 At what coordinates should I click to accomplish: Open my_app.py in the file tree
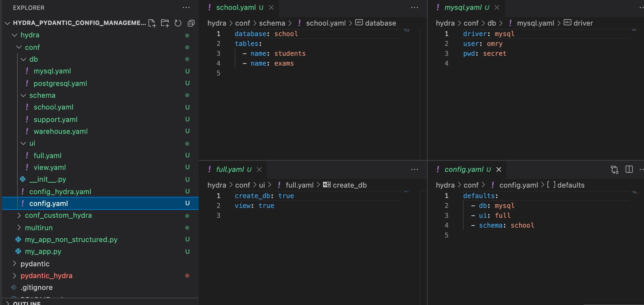(x=43, y=252)
